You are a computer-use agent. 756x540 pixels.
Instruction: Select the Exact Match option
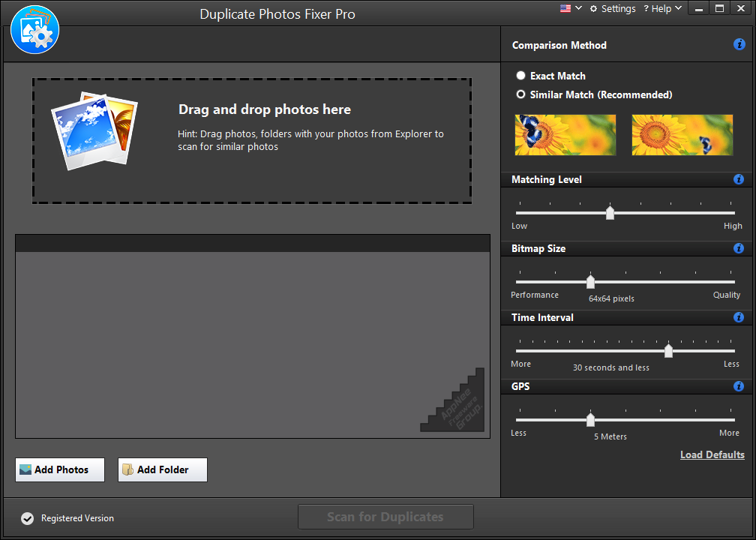pos(521,76)
